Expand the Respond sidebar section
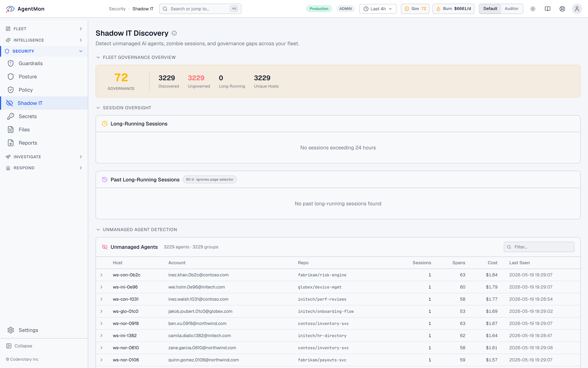The height and width of the screenshot is (368, 588). 44,168
